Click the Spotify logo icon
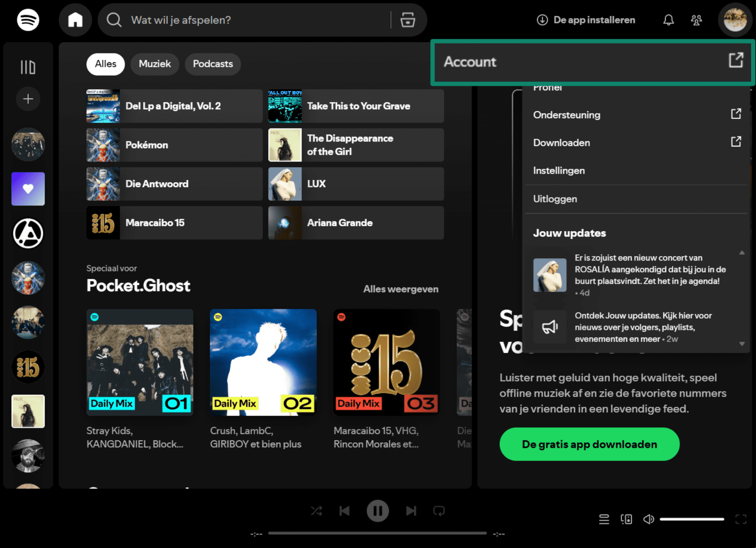 click(28, 20)
